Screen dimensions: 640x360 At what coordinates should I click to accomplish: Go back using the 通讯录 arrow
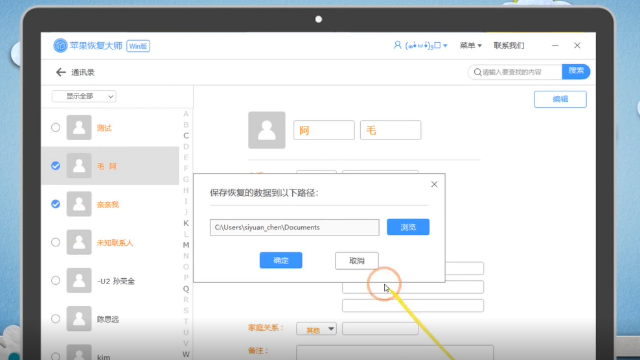coord(61,72)
